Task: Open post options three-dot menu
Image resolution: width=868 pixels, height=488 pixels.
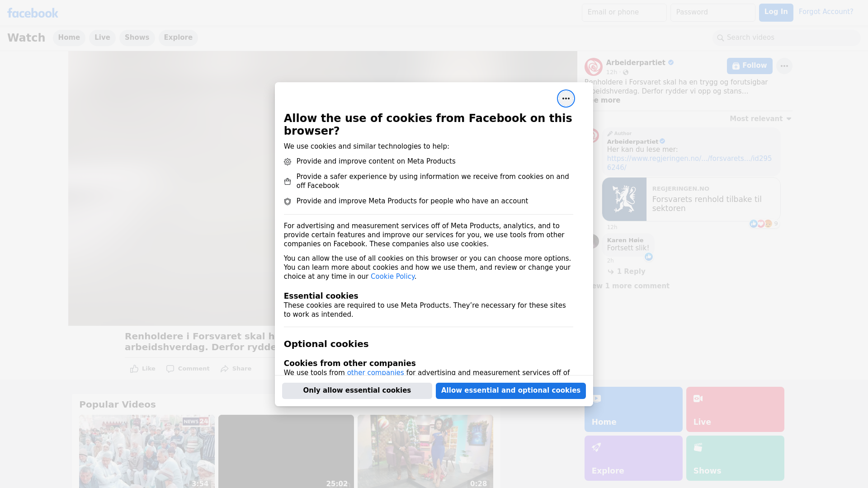Action: click(x=784, y=66)
